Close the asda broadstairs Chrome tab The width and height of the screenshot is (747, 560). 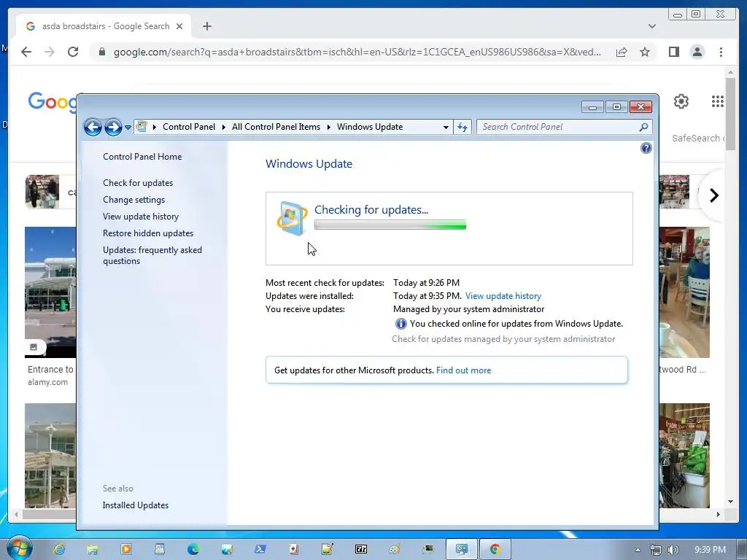pos(179,26)
